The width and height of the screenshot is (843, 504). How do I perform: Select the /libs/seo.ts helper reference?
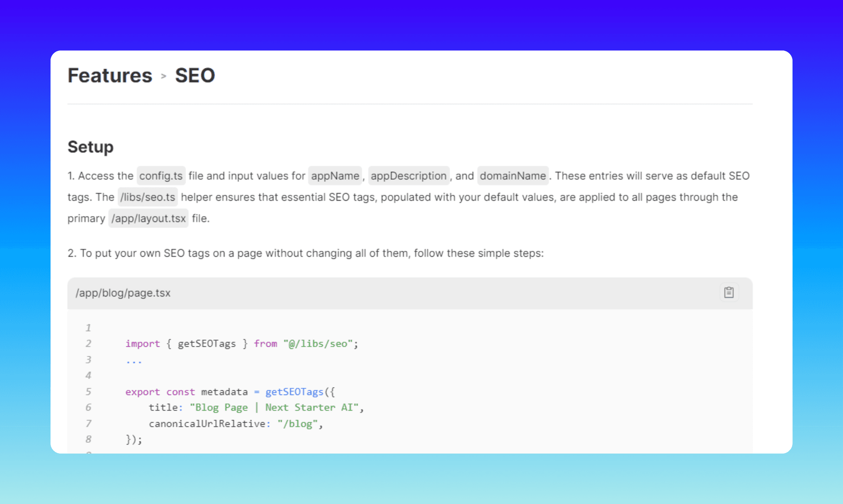[148, 197]
